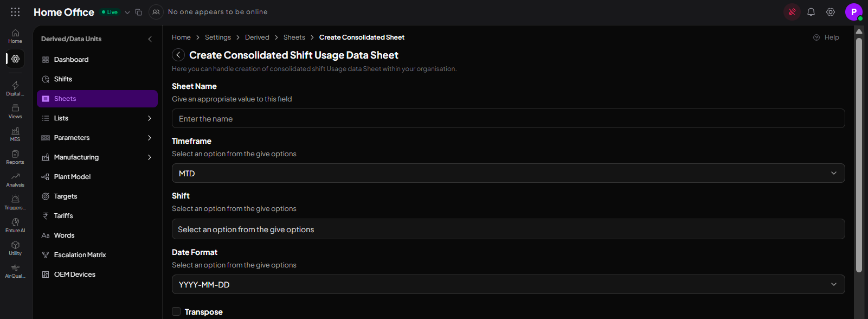Click the Sheet Name input field
The height and width of the screenshot is (319, 868).
508,118
